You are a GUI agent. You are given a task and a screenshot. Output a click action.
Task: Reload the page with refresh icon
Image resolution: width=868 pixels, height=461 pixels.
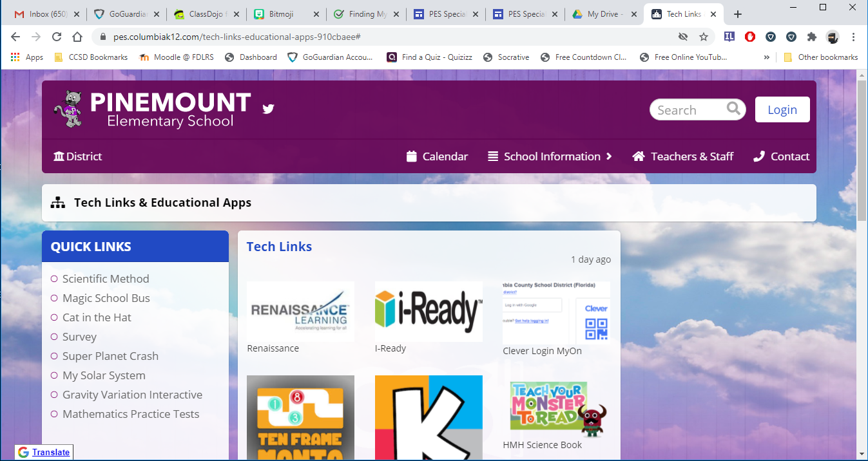[57, 37]
